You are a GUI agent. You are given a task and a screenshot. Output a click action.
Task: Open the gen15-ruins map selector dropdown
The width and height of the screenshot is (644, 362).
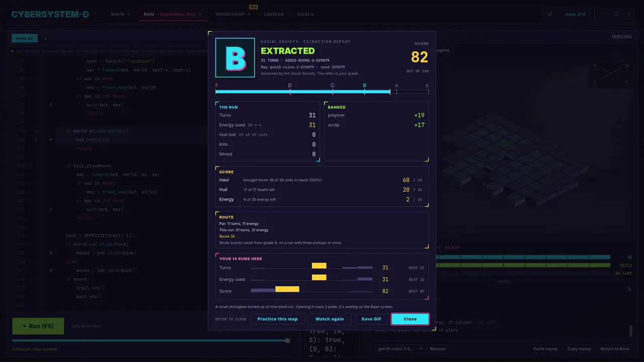coord(399,348)
